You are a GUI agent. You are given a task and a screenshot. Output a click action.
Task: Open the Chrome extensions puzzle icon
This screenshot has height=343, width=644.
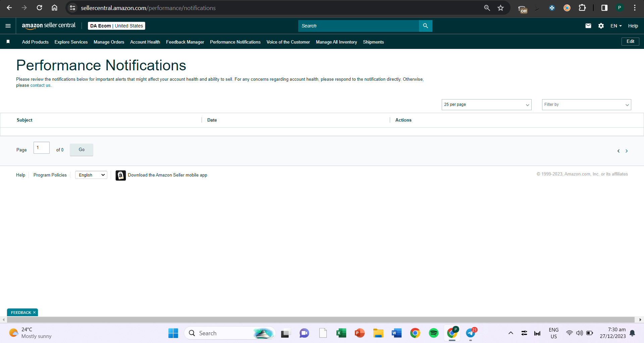[x=582, y=8]
